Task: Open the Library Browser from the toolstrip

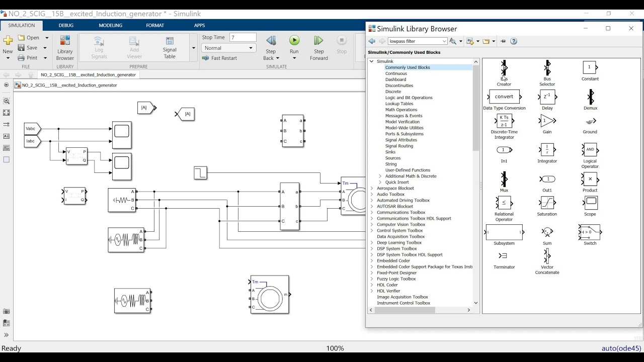Action: coord(65,48)
